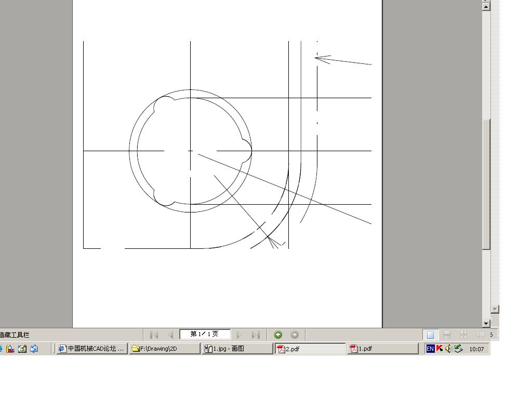Select single page layout

430,335
